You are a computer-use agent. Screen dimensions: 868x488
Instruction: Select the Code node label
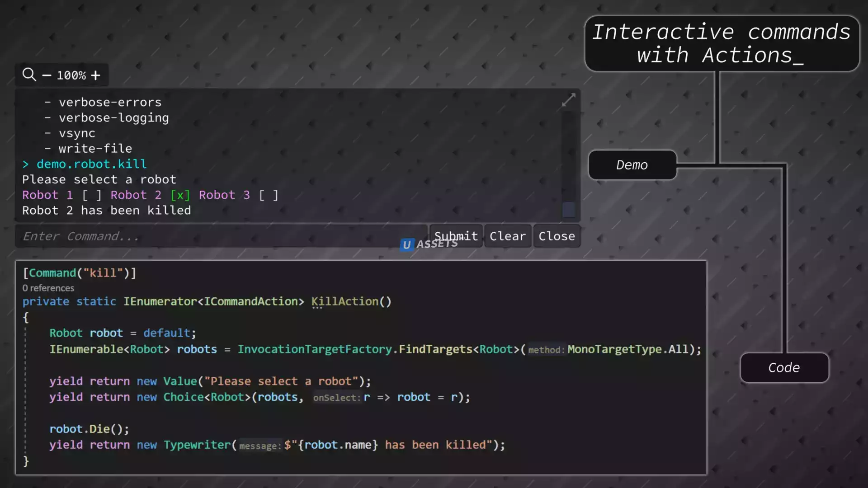tap(784, 368)
